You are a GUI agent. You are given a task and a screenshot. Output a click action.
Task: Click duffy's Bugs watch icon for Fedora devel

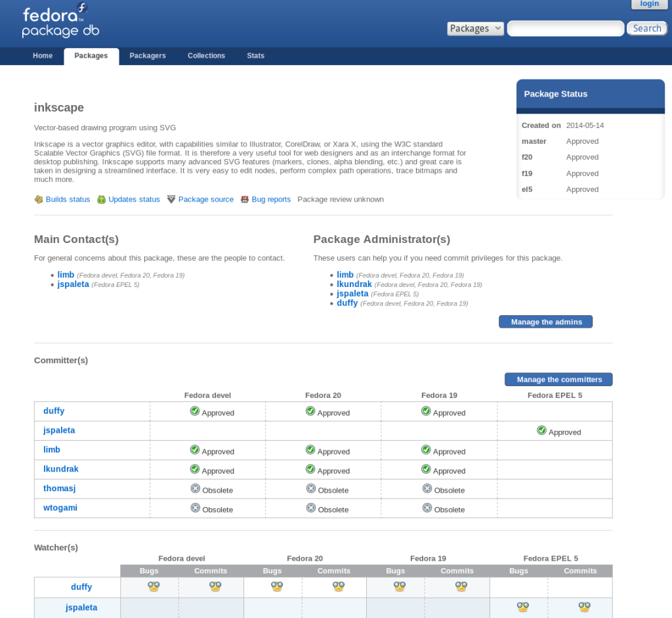pos(153,586)
